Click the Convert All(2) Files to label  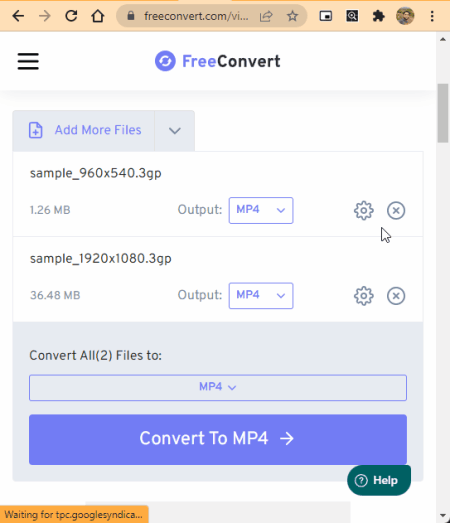point(95,356)
